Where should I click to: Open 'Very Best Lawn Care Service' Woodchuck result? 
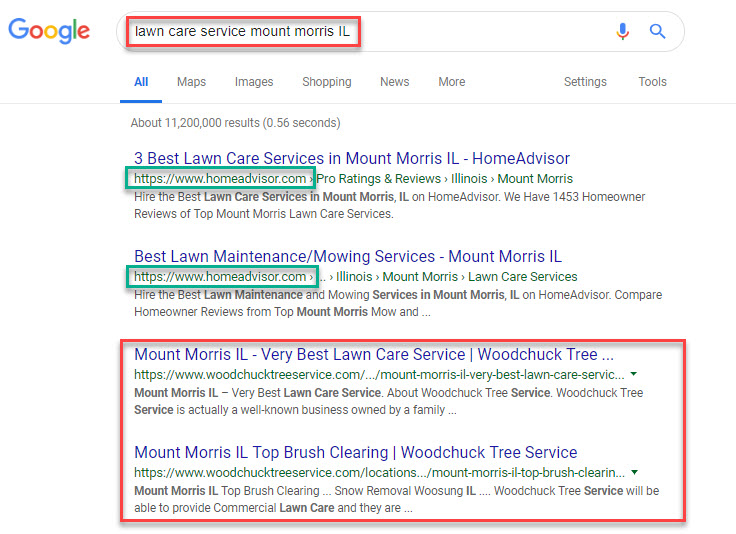pyautogui.click(x=374, y=354)
